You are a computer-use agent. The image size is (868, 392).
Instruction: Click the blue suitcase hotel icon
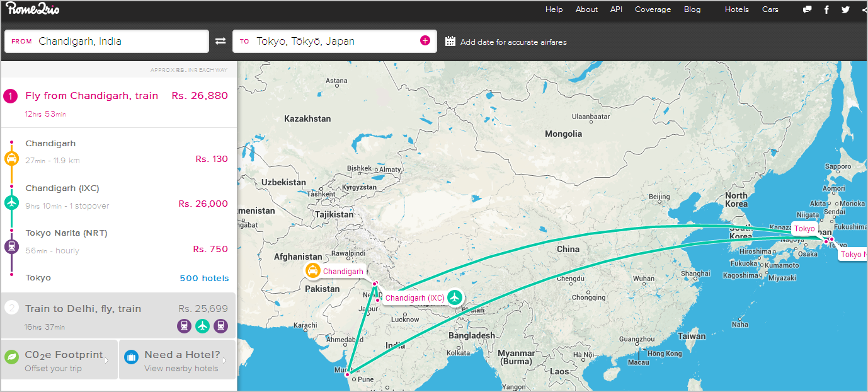[x=131, y=357]
